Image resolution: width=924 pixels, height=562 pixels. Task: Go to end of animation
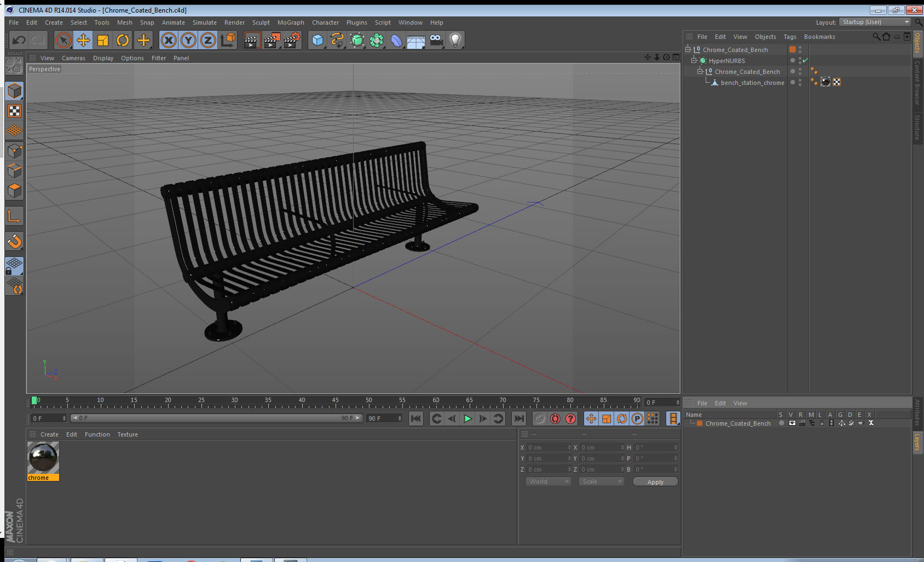tap(518, 418)
